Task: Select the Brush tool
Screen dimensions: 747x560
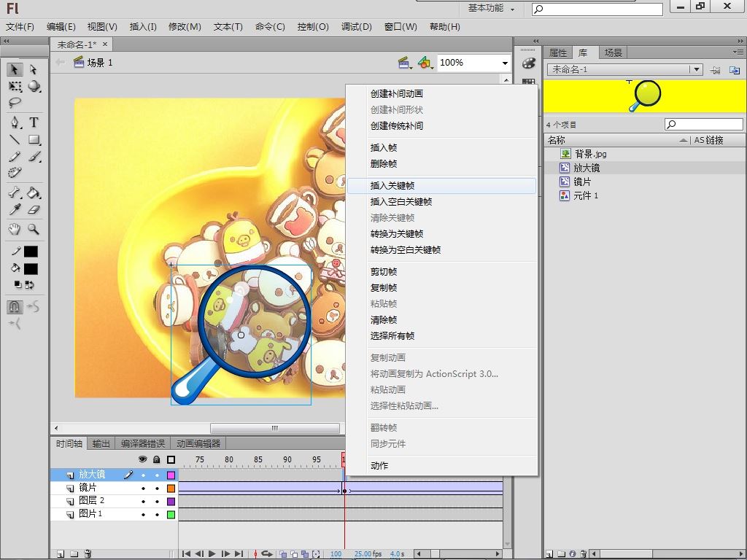Action: coord(34,156)
